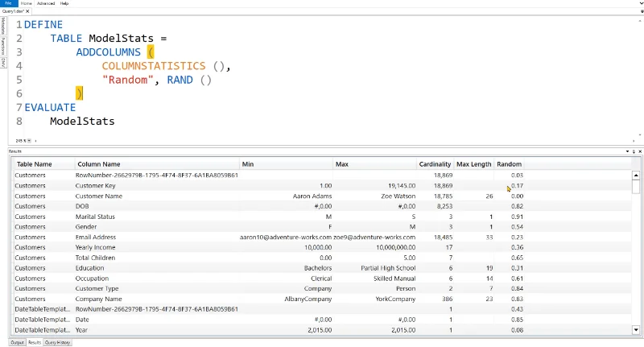Select the DateTableTemplate Year row cell
Screen dimensions: 644x347
(81, 330)
